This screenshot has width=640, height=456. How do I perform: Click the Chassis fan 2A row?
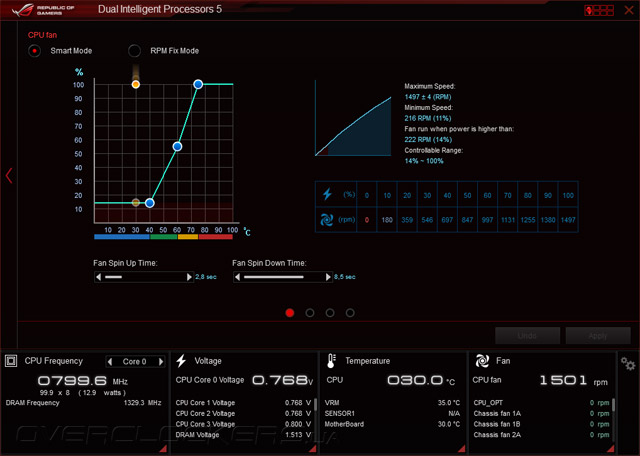[x=541, y=435]
